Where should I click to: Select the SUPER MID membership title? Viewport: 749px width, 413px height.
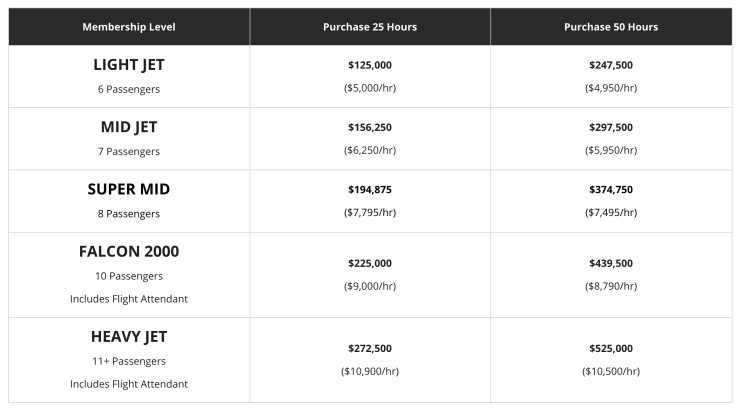(x=129, y=189)
